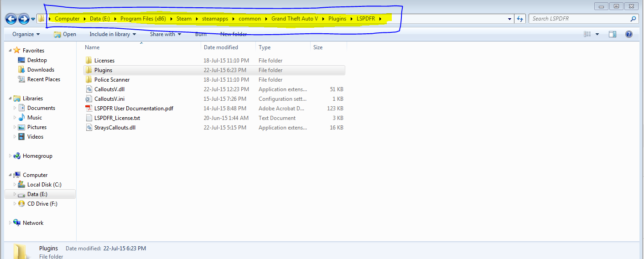644x259 pixels.
Task: Click Computer in the address breadcrumb
Action: coord(67,19)
